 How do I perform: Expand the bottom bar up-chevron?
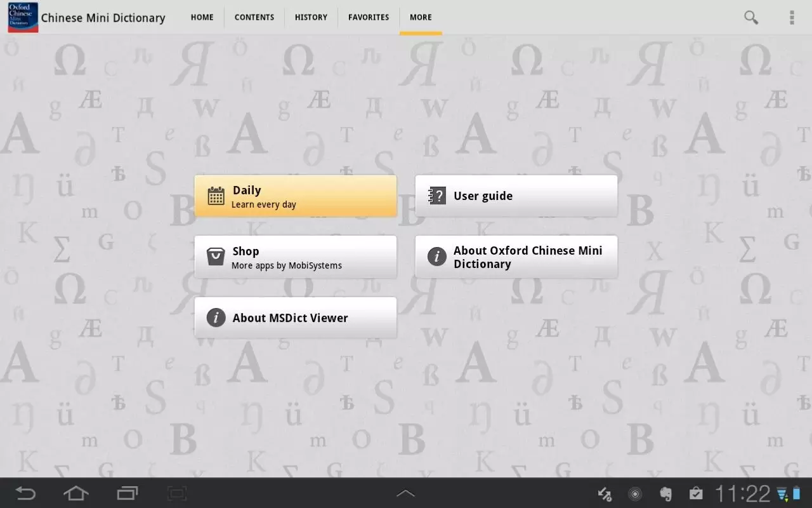(405, 493)
